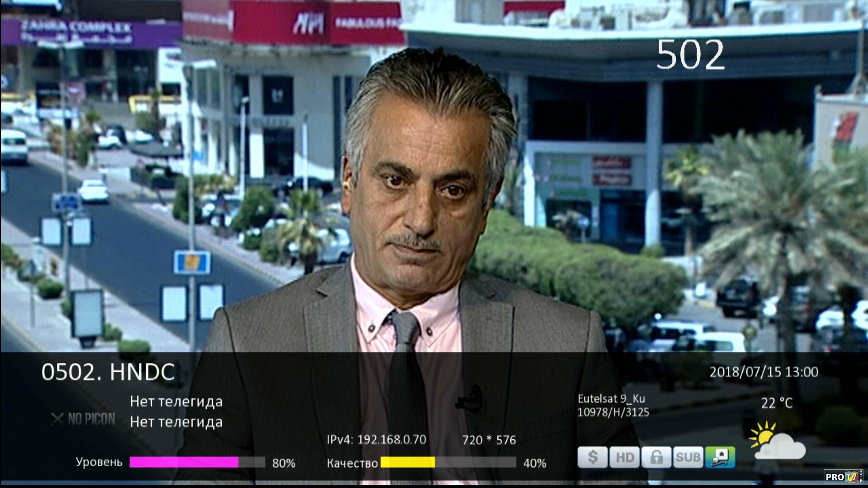Screen dimensions: 868x488
Task: Click the padlock encryption status icon
Action: 656,457
